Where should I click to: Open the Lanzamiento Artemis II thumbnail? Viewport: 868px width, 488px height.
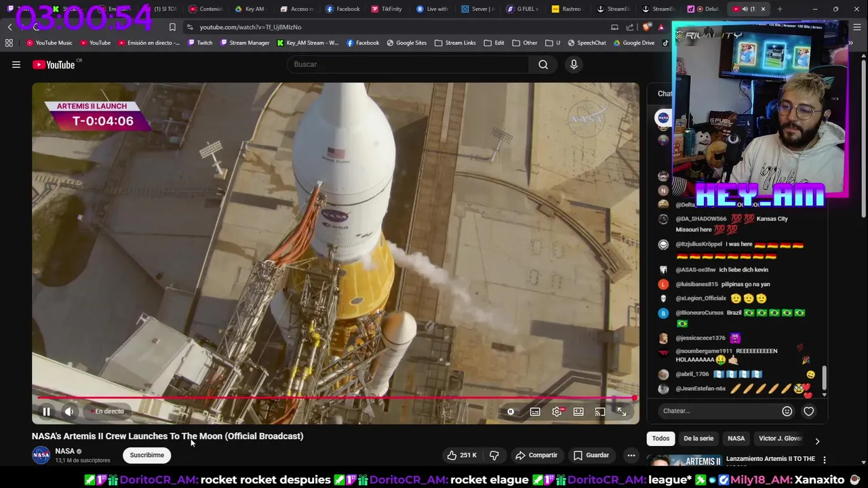pyautogui.click(x=684, y=461)
